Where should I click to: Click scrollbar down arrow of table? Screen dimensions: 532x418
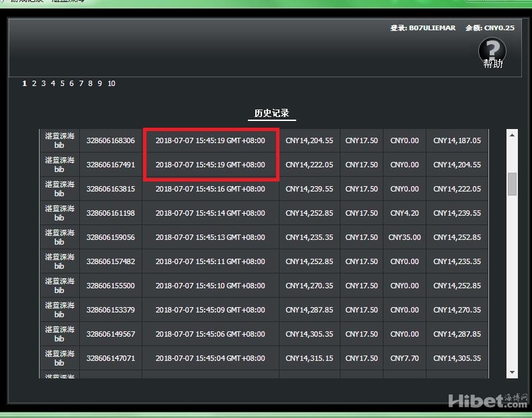(x=513, y=372)
